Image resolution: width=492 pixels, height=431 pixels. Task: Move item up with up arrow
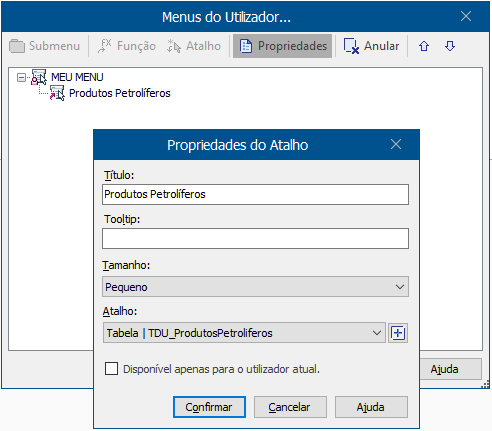pos(424,46)
